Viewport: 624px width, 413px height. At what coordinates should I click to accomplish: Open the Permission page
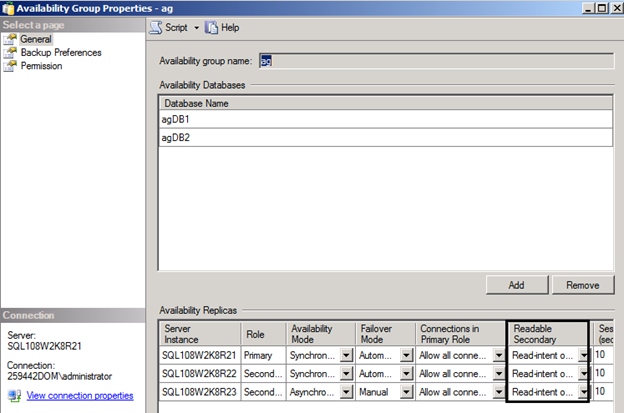(41, 66)
